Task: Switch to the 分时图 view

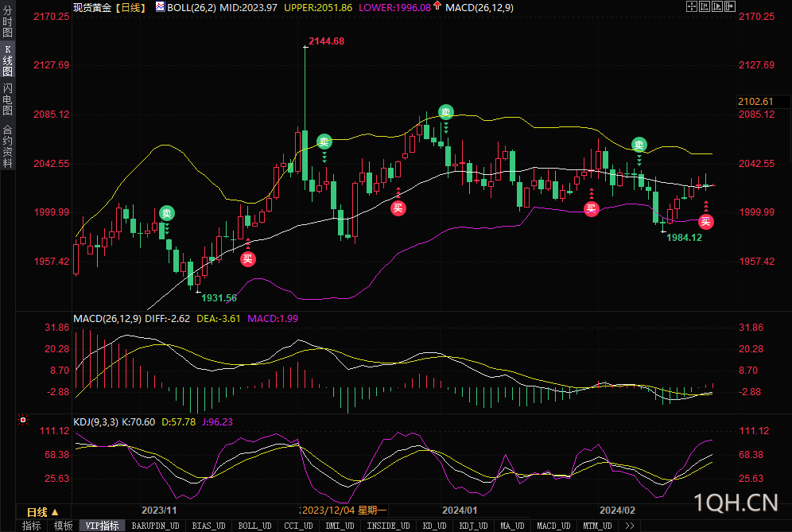Action: click(x=7, y=21)
